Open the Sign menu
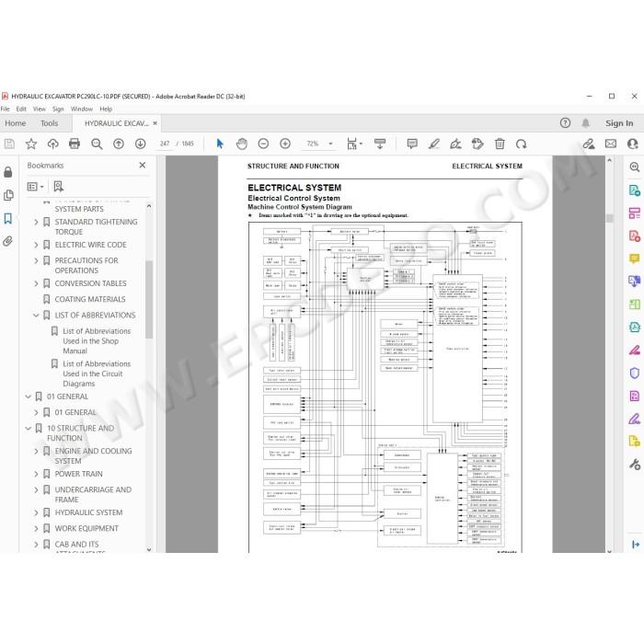The image size is (644, 644). tap(58, 109)
